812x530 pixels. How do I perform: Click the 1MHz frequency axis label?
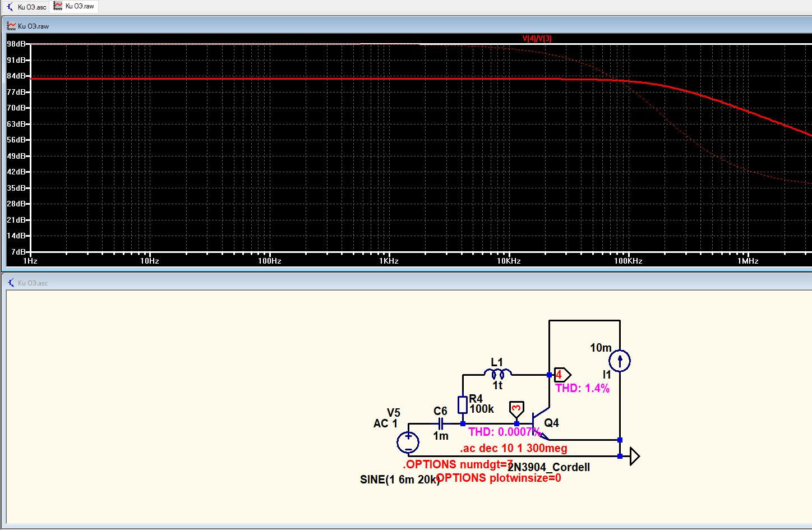tap(748, 261)
